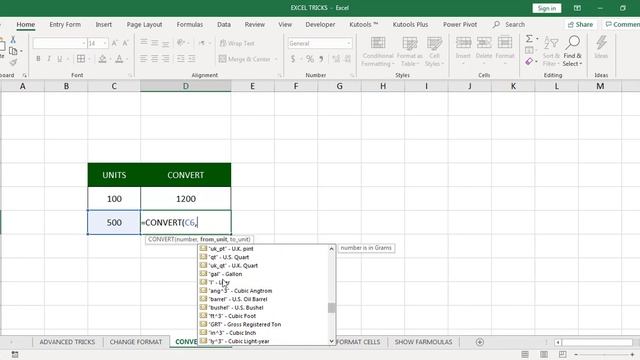Click the Comma Style icon
This screenshot has height=360, width=640.
(x=321, y=59)
